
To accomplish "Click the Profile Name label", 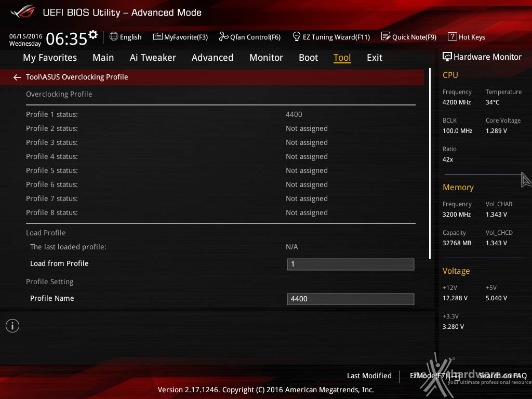I will pos(52,298).
